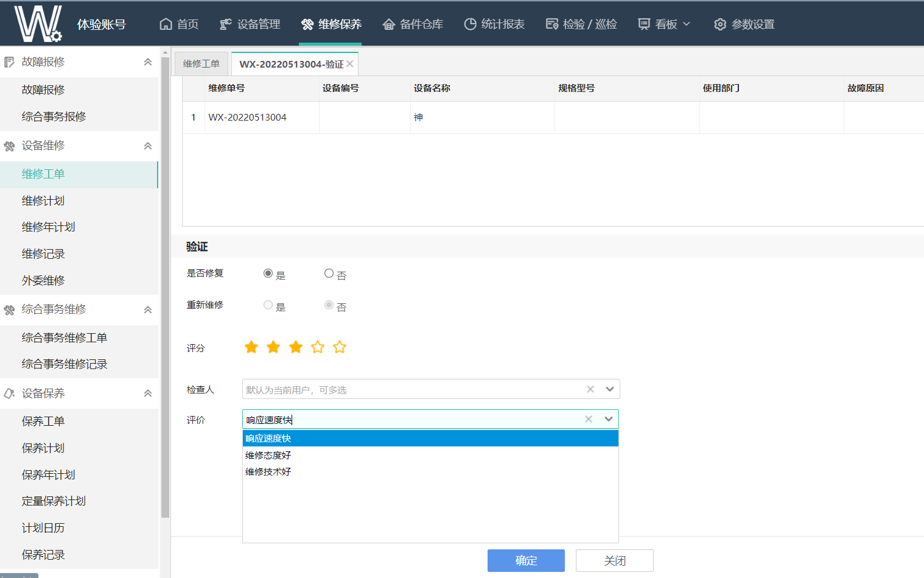The height and width of the screenshot is (578, 924).
Task: Click the sidebar vertical scrollbar
Action: point(165,286)
